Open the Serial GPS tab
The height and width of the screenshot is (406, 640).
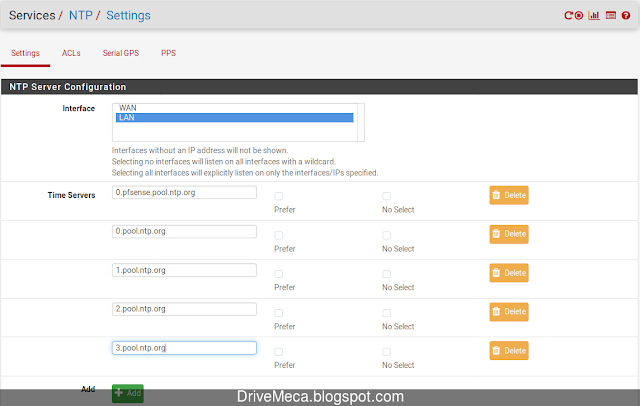tap(121, 53)
